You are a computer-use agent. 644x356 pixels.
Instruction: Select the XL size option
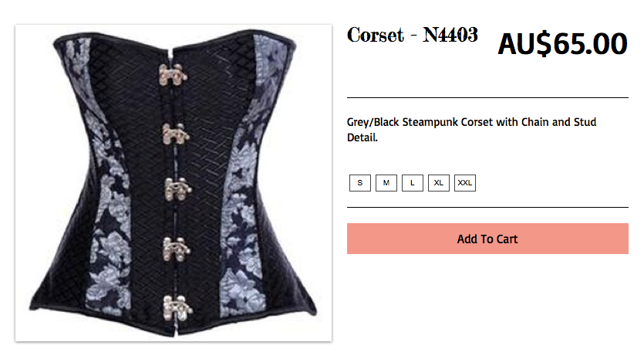point(439,183)
